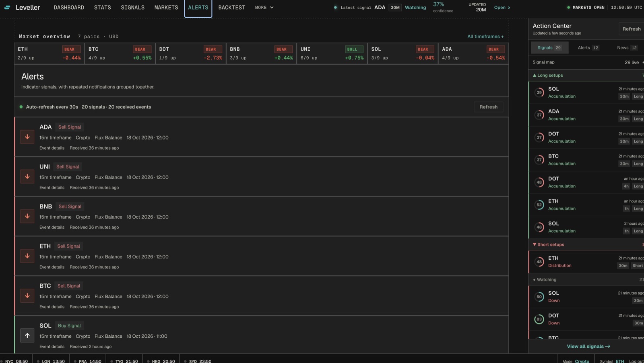
Task: Click the SOL buy signal up-arrow icon
Action: click(27, 336)
